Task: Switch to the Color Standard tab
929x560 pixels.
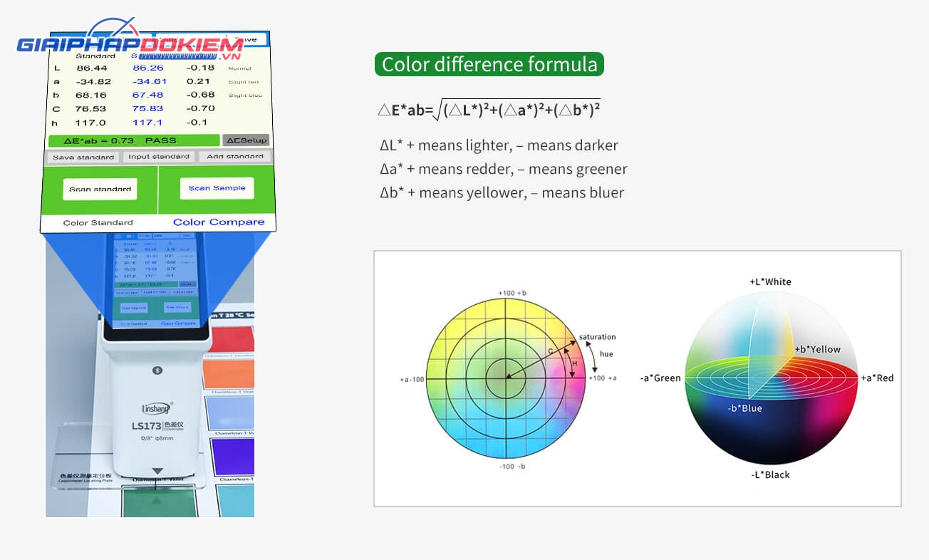Action: click(98, 222)
